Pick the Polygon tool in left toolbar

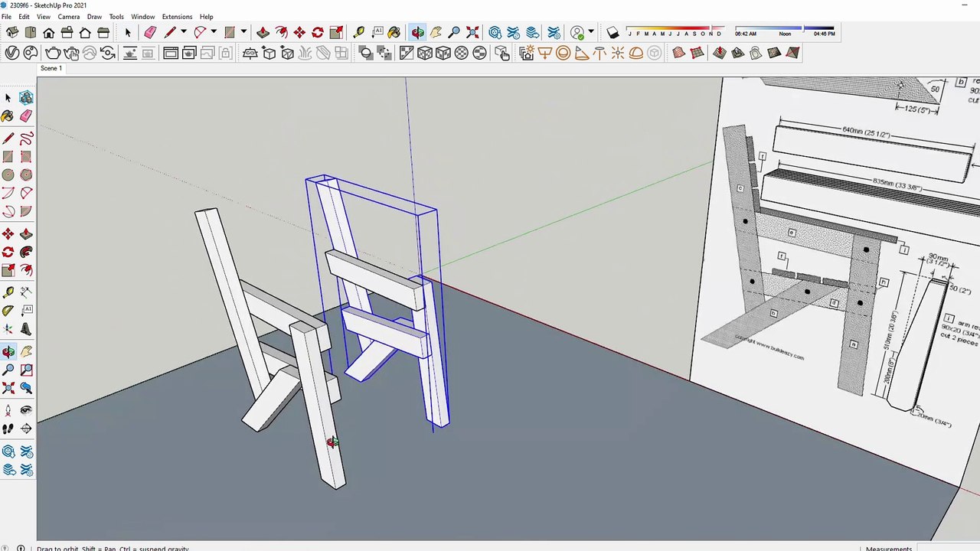[26, 174]
